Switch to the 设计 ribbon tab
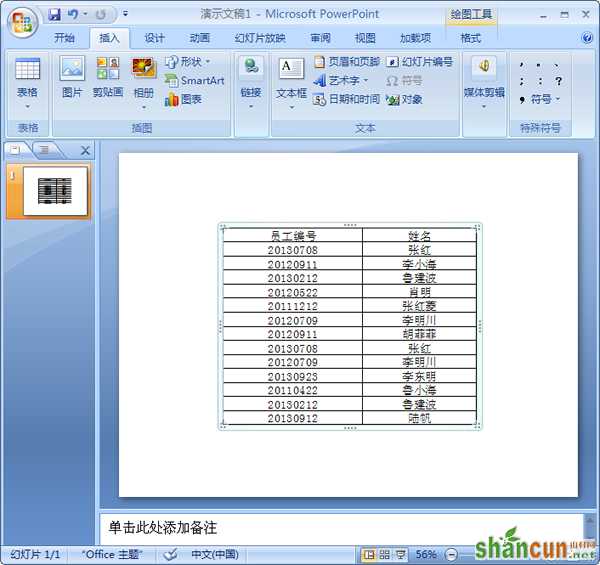Viewport: 600px width, 565px height. coord(154,38)
